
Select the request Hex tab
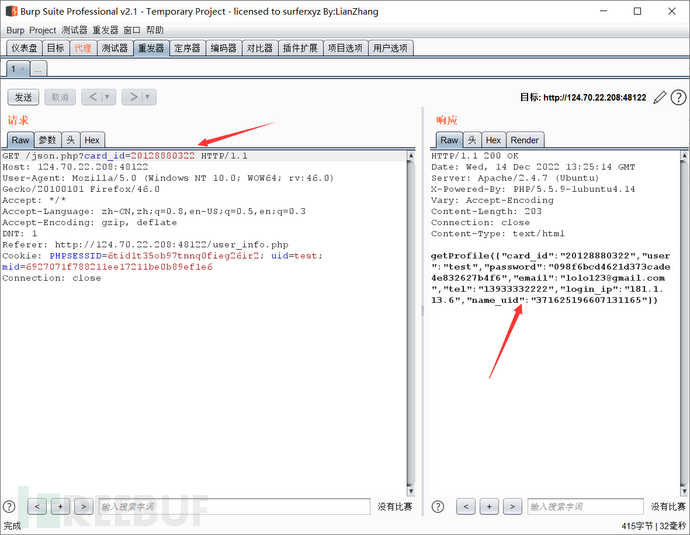(x=92, y=140)
